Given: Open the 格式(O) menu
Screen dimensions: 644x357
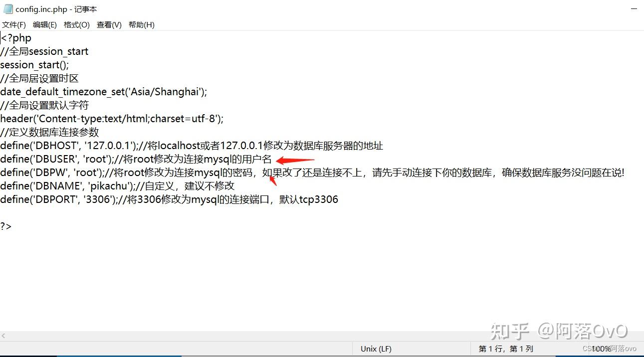Looking at the screenshot, I should 77,25.
